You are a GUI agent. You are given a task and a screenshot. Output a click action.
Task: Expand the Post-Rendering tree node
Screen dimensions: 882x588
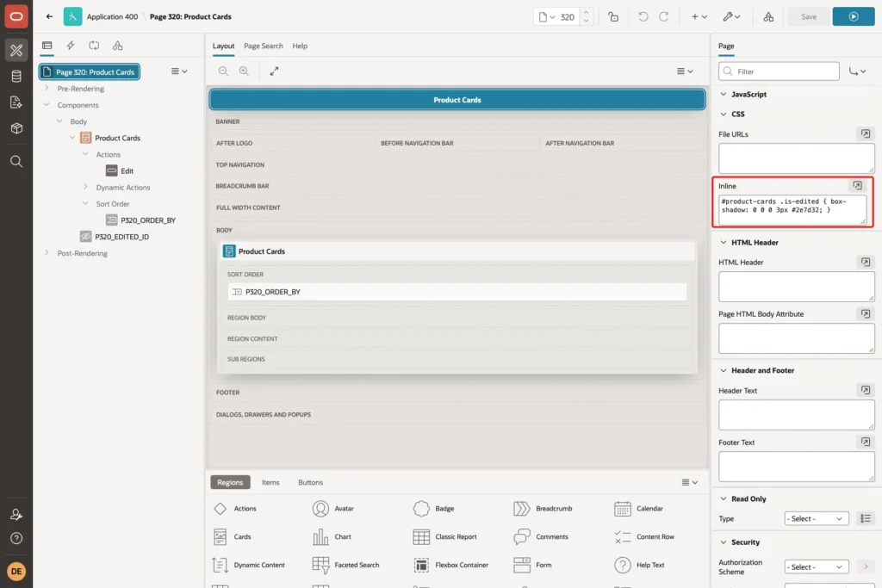(x=47, y=253)
